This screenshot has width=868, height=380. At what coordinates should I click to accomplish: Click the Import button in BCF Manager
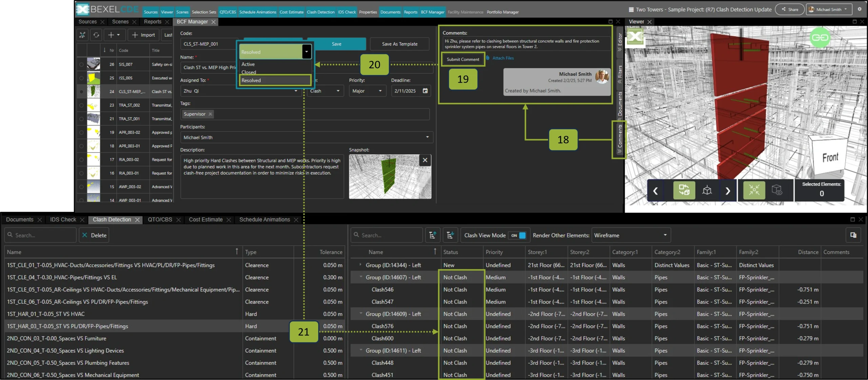(143, 35)
